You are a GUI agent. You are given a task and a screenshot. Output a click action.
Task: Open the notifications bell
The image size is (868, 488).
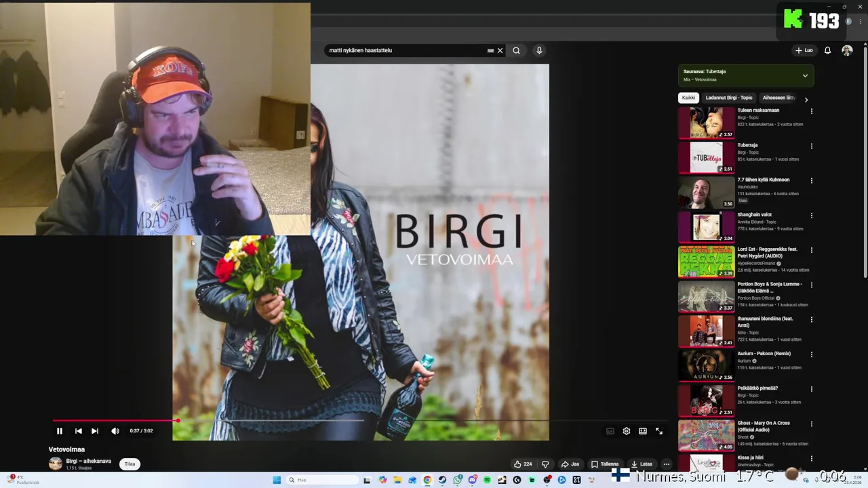coord(827,50)
